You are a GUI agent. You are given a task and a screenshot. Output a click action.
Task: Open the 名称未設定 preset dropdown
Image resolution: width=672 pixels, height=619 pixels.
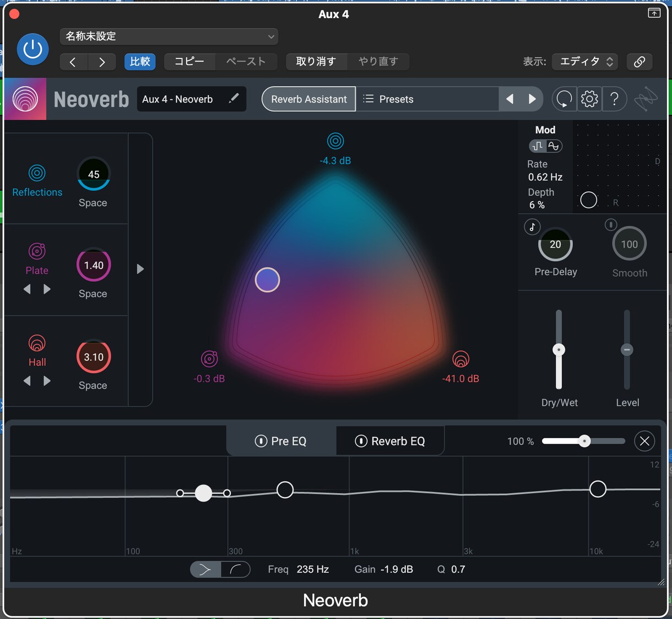(169, 36)
